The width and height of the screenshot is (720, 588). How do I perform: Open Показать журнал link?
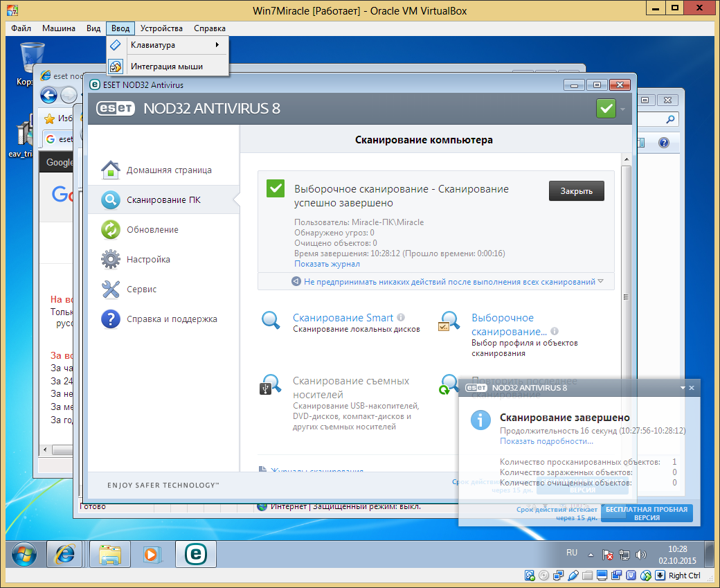[327, 264]
